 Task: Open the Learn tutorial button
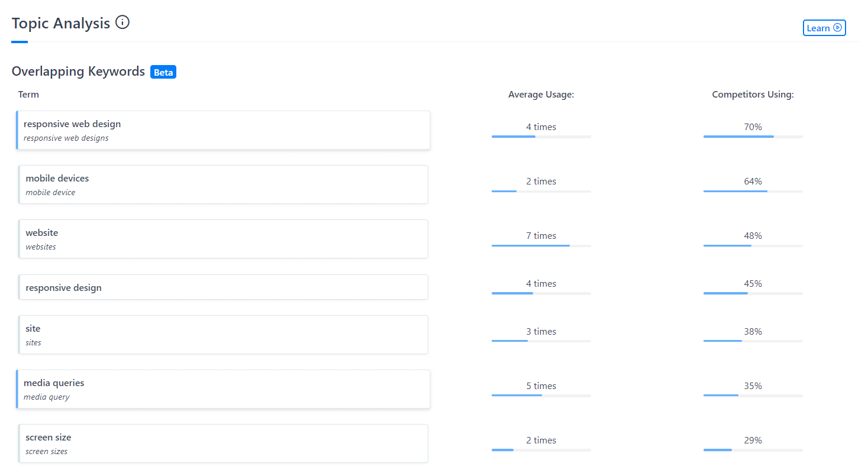click(824, 27)
